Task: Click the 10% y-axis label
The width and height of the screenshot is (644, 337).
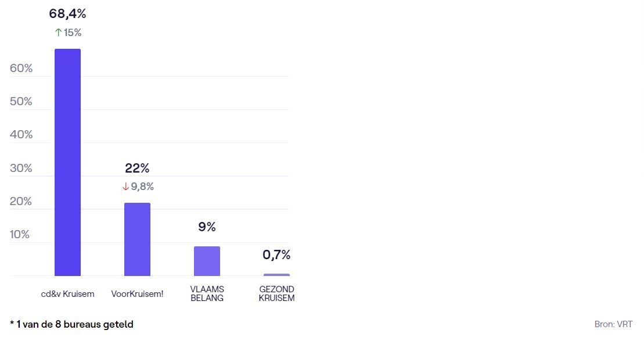Action: pos(21,235)
